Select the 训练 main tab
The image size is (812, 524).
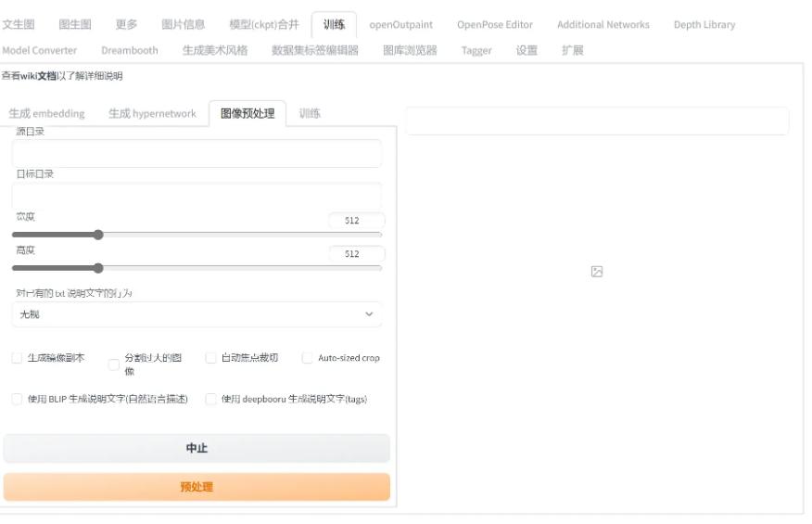click(334, 24)
